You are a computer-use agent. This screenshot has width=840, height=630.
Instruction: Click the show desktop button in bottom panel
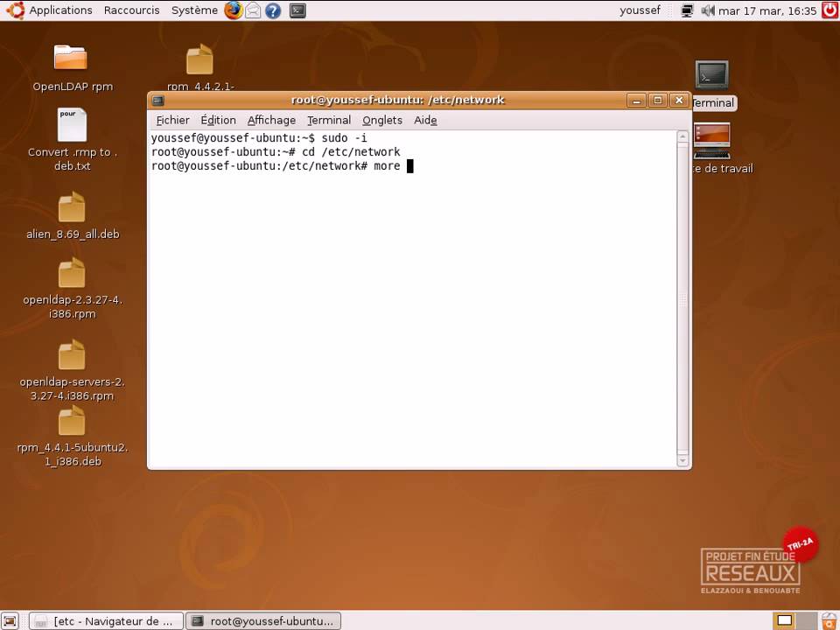coord(10,621)
